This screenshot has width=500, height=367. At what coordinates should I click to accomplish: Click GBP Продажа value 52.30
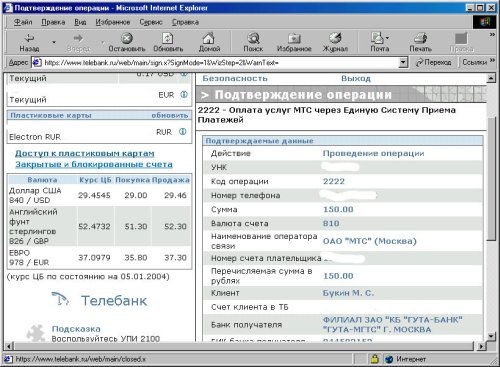(x=175, y=227)
